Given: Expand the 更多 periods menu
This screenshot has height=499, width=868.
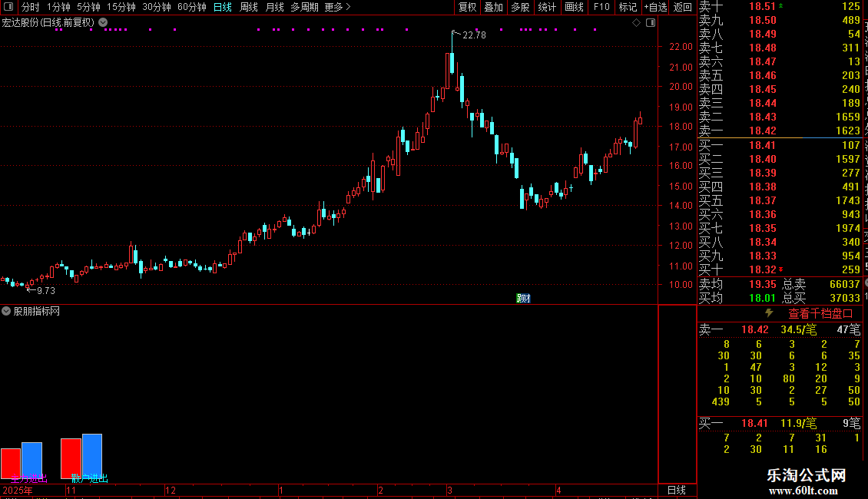Looking at the screenshot, I should pyautogui.click(x=338, y=7).
